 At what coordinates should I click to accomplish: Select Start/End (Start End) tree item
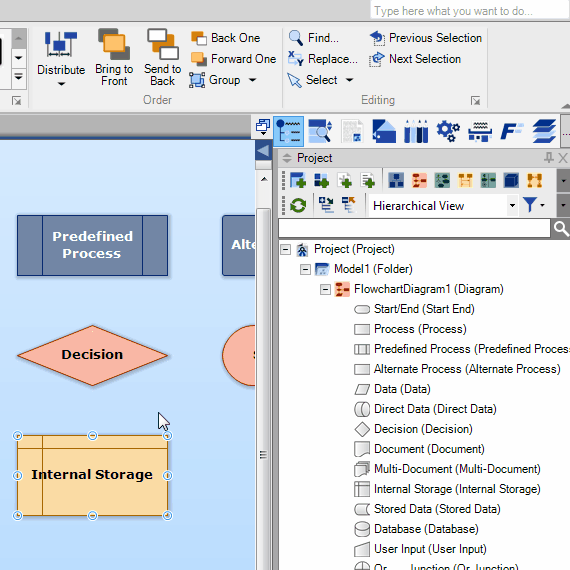click(x=414, y=309)
